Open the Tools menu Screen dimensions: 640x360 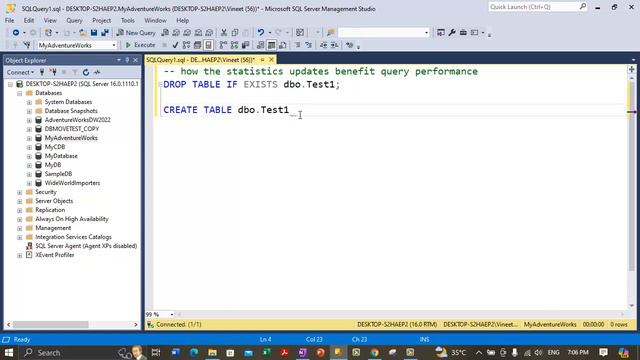pos(127,20)
